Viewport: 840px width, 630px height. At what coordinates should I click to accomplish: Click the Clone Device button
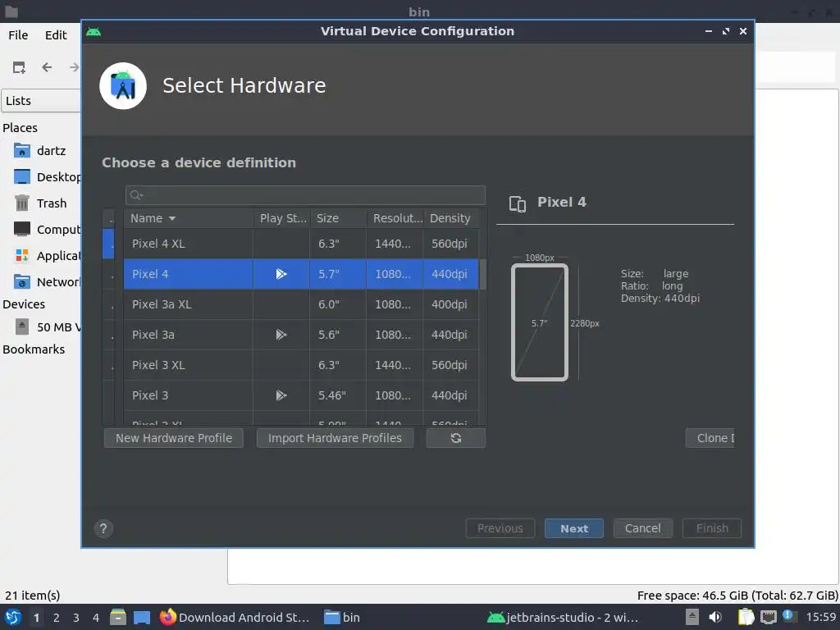click(x=710, y=438)
